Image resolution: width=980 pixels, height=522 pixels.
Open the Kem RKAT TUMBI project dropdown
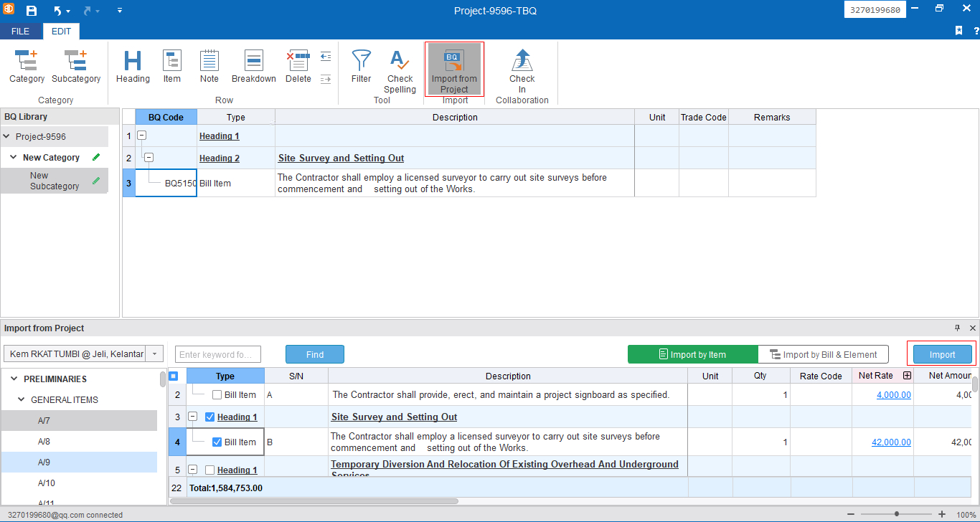pos(155,354)
